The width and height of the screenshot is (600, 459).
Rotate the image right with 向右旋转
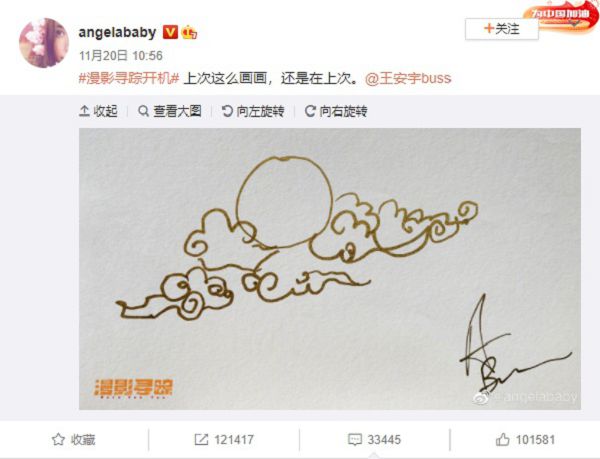coord(336,111)
